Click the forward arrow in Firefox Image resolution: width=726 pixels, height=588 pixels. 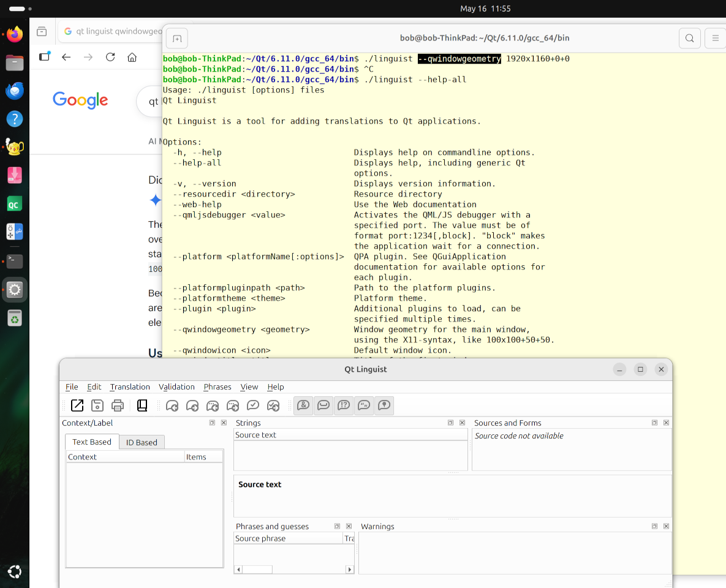(x=88, y=57)
